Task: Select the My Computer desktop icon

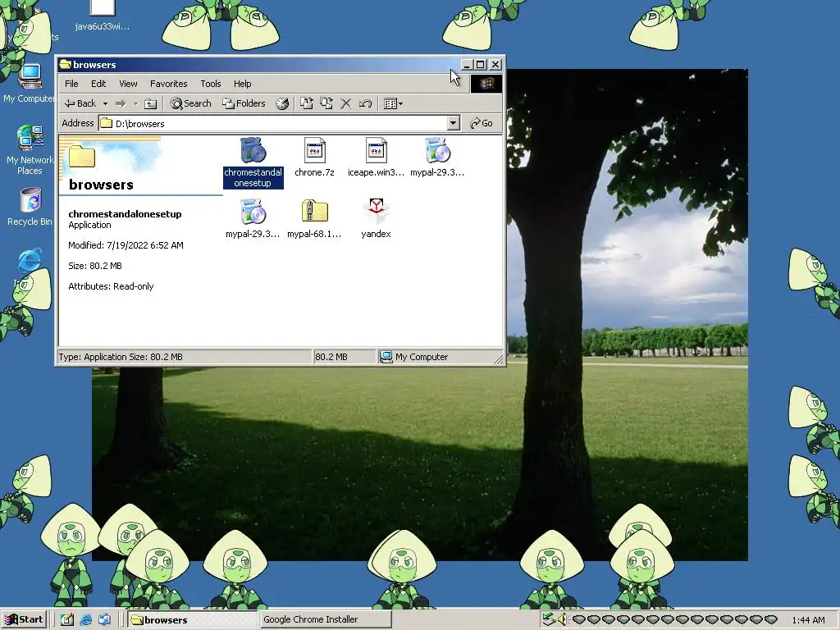Action: coord(30,83)
